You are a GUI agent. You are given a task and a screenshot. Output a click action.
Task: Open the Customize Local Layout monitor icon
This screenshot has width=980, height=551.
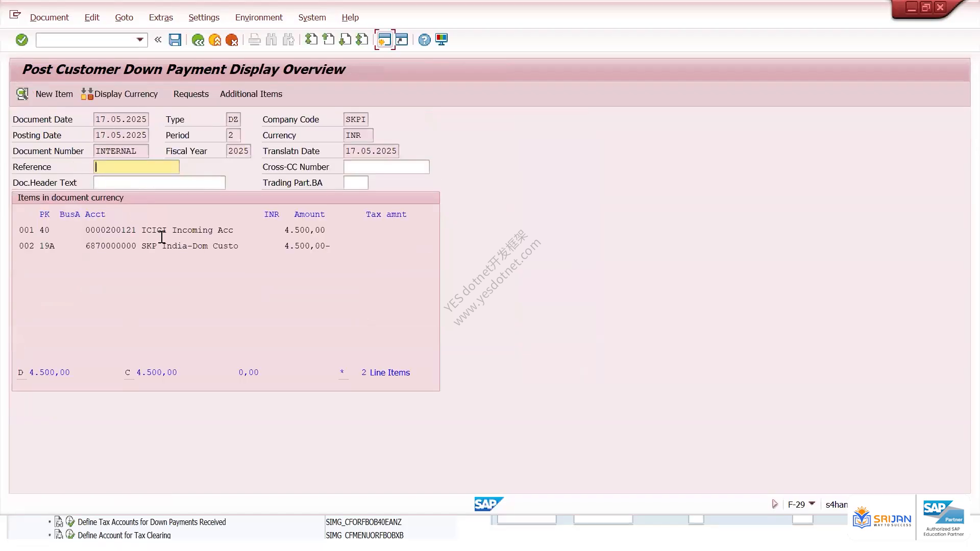442,40
